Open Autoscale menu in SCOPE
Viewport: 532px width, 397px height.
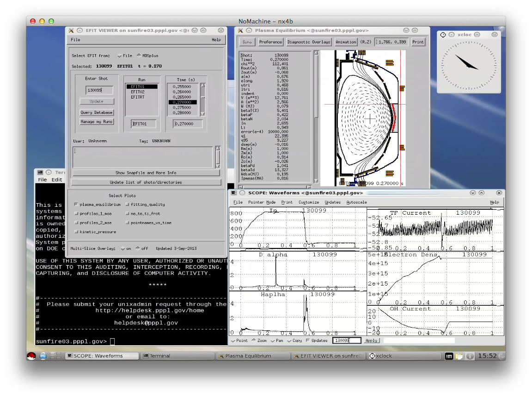pyautogui.click(x=356, y=202)
